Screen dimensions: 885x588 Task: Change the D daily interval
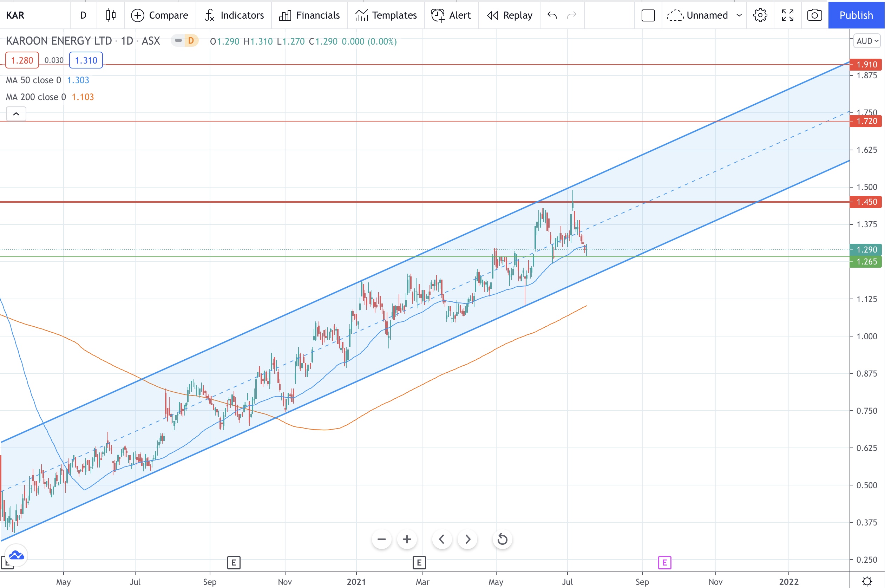point(83,15)
